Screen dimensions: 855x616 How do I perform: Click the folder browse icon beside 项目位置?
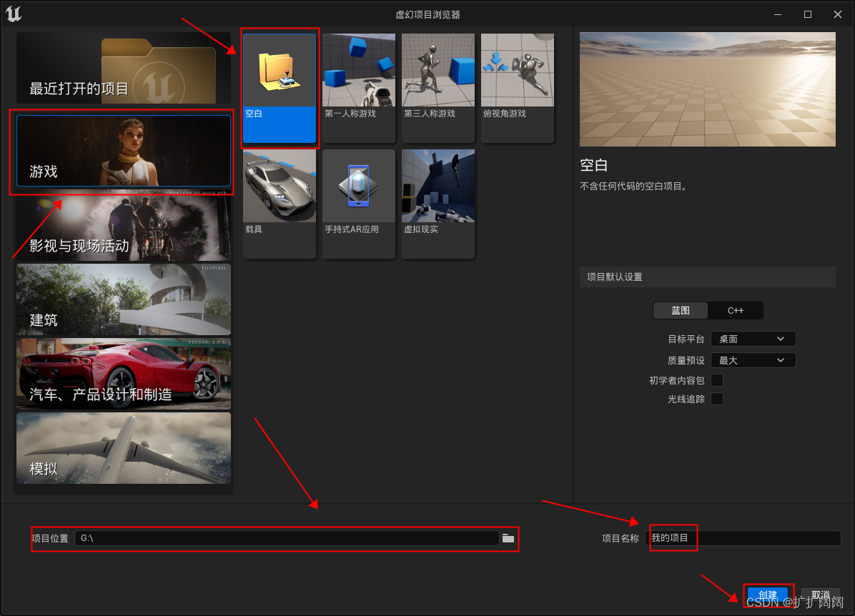[508, 538]
